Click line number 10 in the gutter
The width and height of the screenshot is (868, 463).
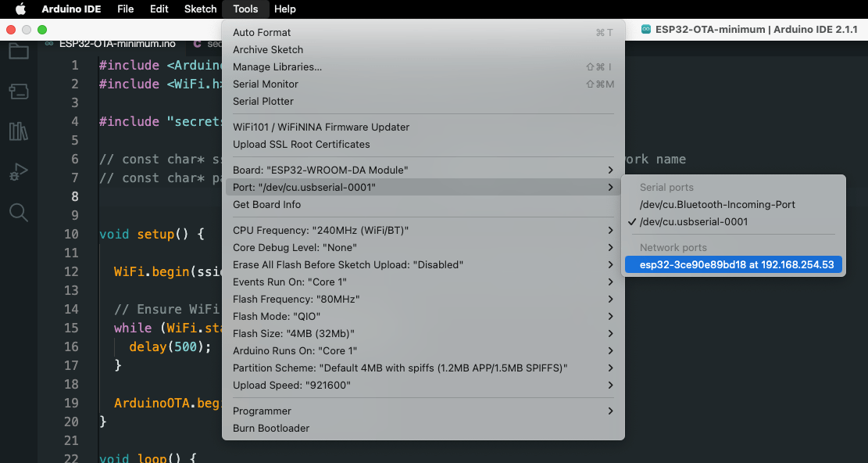(71, 234)
